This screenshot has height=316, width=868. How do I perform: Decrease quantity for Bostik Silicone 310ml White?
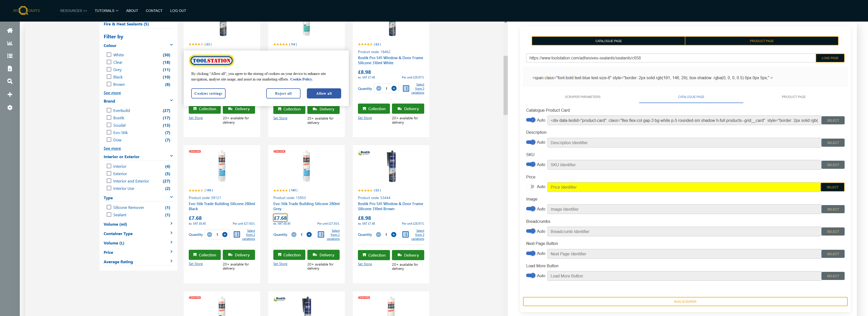point(378,89)
